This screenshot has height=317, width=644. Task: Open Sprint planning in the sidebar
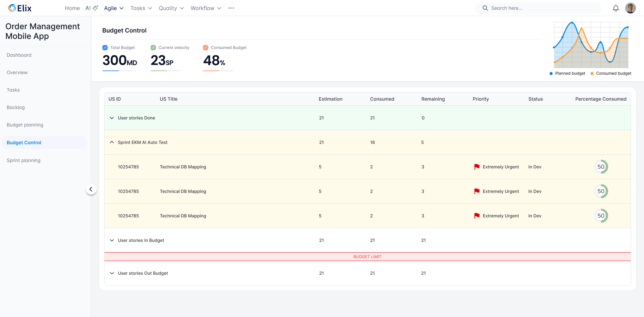coord(23,160)
